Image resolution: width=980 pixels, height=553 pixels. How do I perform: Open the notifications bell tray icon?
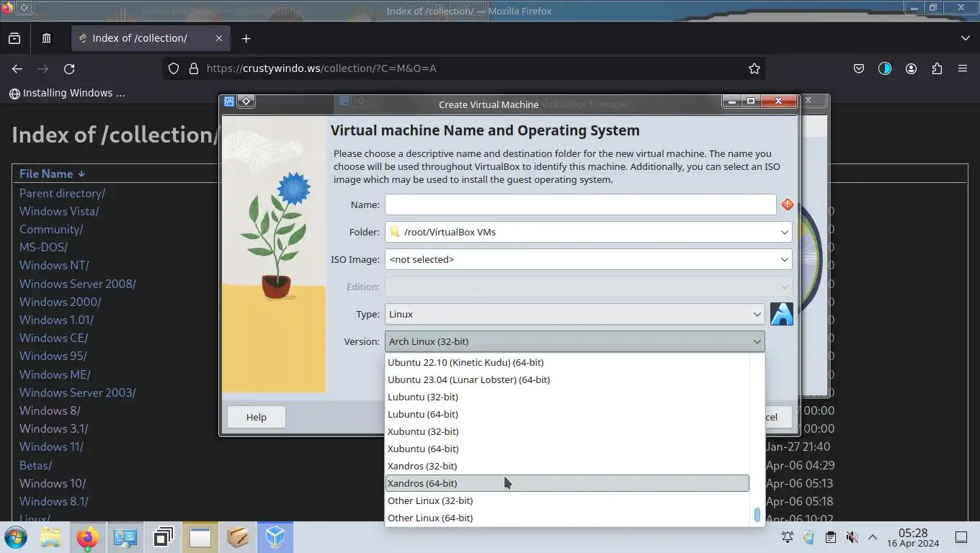788,537
